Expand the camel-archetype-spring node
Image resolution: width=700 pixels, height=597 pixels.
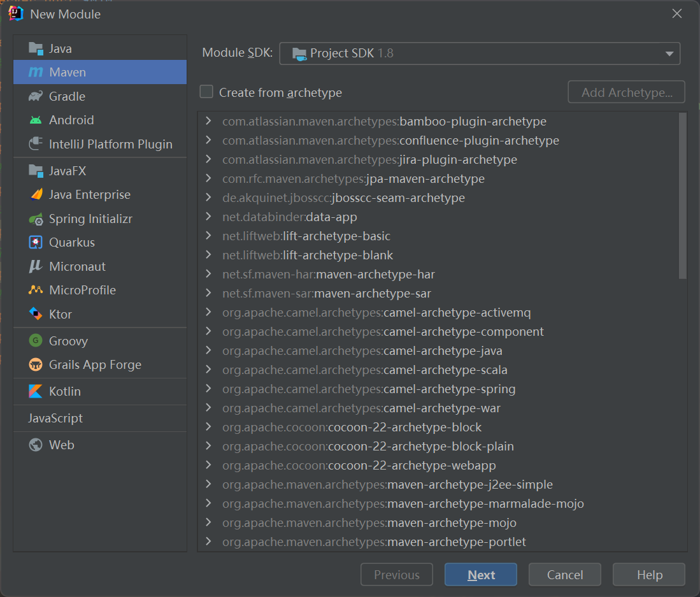coord(208,389)
